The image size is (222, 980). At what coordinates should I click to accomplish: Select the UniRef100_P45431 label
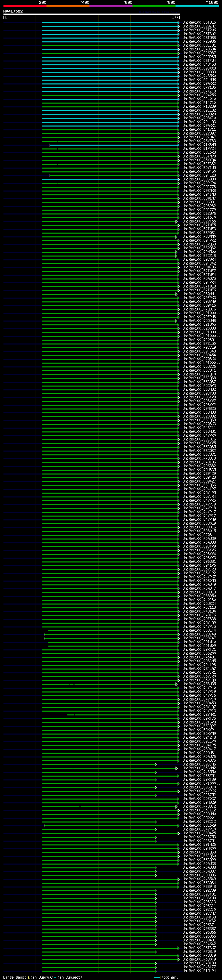point(199,657)
